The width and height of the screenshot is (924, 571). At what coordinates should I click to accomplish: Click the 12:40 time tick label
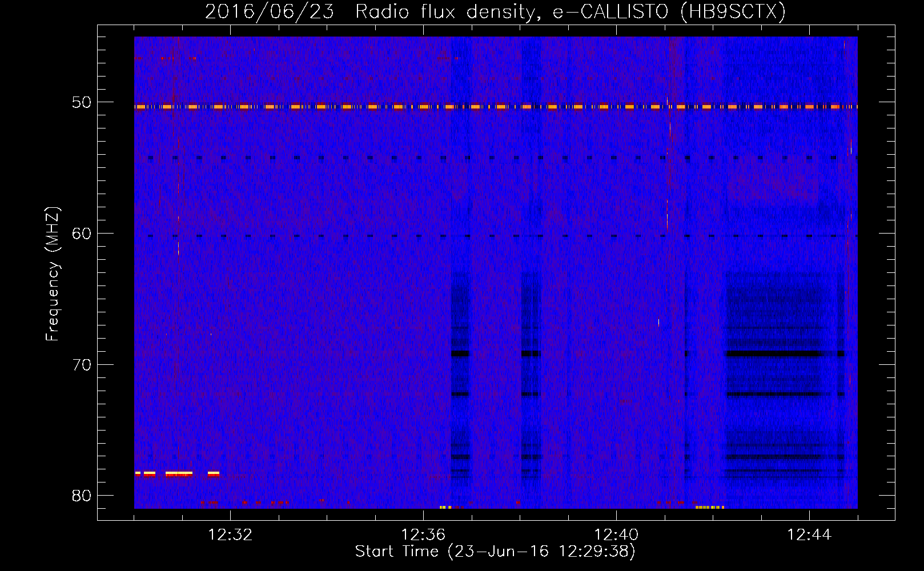pyautogui.click(x=616, y=535)
